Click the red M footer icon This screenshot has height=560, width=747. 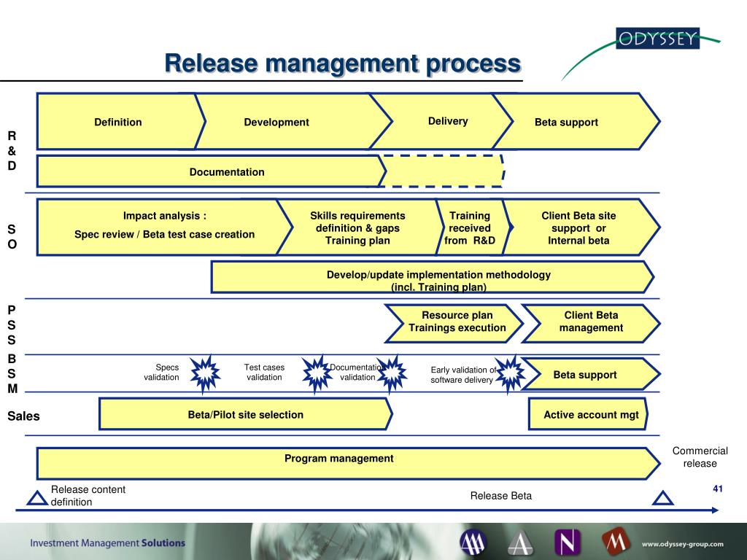(616, 542)
